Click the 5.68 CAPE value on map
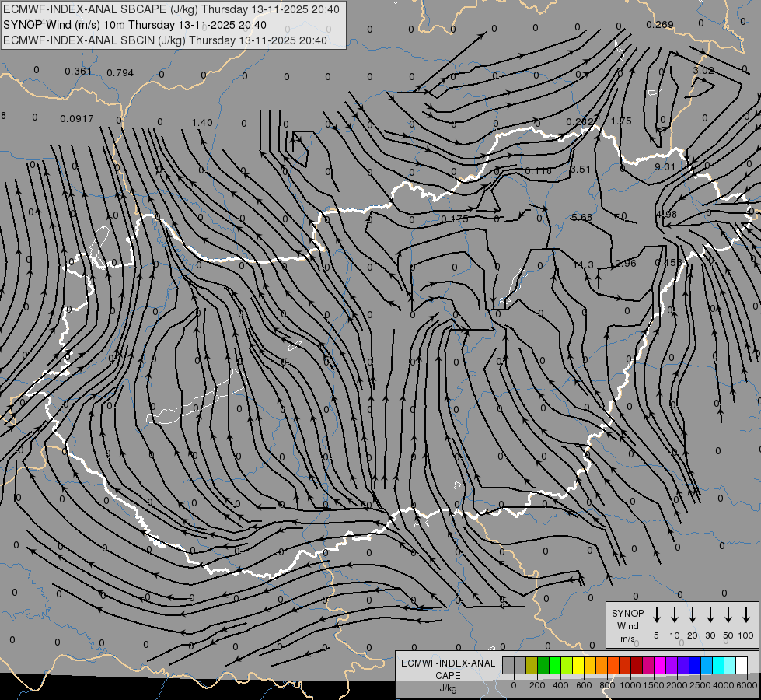The height and width of the screenshot is (700, 761). click(x=581, y=217)
